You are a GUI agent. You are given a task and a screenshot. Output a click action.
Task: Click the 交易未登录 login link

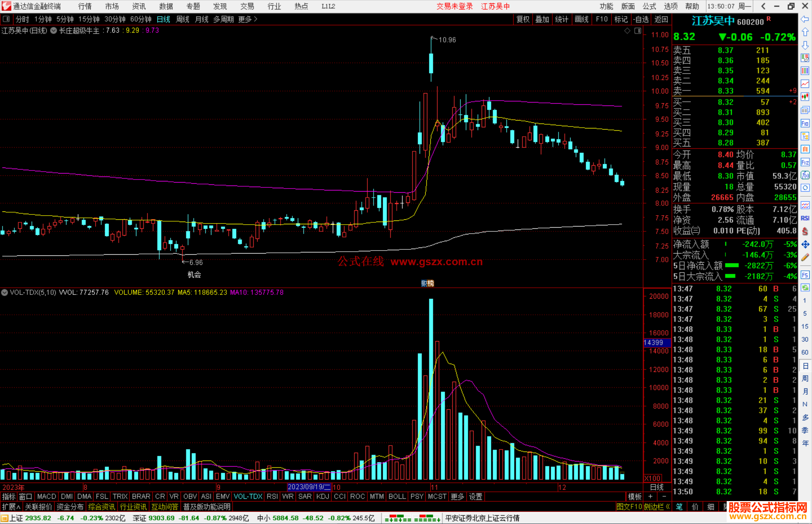pyautogui.click(x=454, y=6)
